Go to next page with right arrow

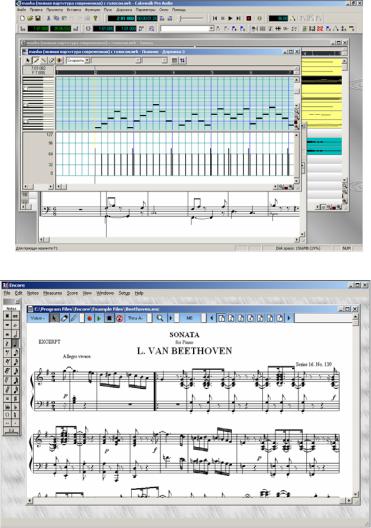pyautogui.click(x=289, y=318)
